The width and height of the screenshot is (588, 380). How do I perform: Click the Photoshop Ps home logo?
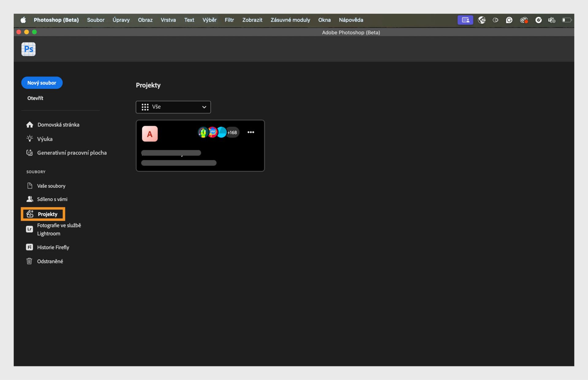[x=28, y=49]
